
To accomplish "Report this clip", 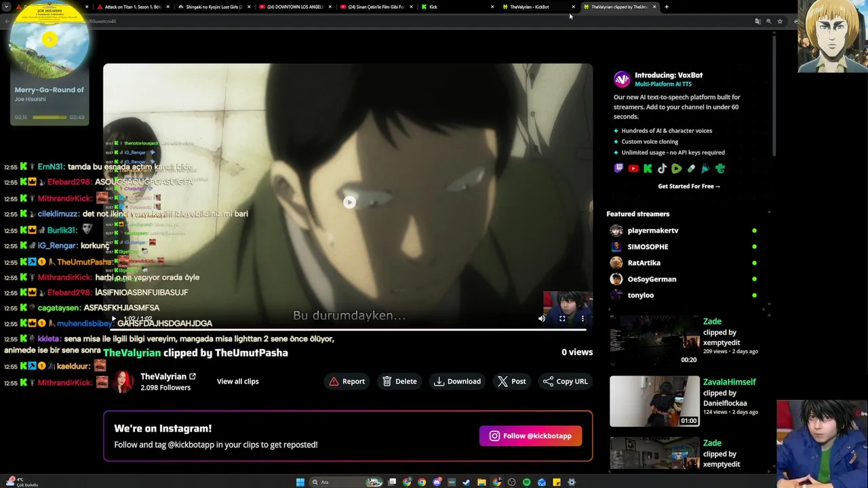I will click(x=347, y=382).
